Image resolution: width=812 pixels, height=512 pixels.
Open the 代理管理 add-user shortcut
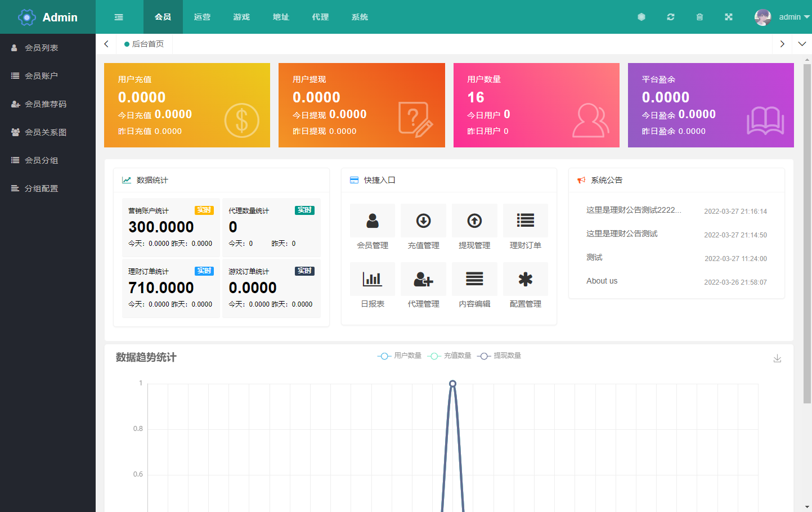point(424,279)
